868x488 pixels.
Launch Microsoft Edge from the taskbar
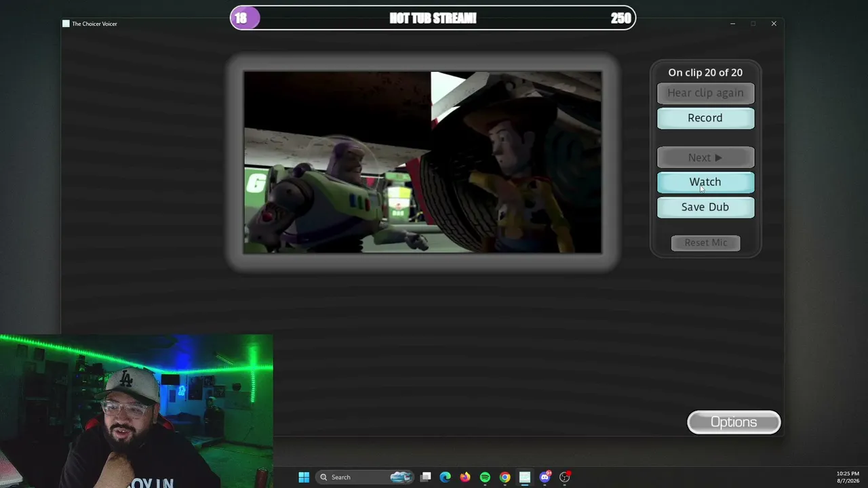[x=445, y=477]
